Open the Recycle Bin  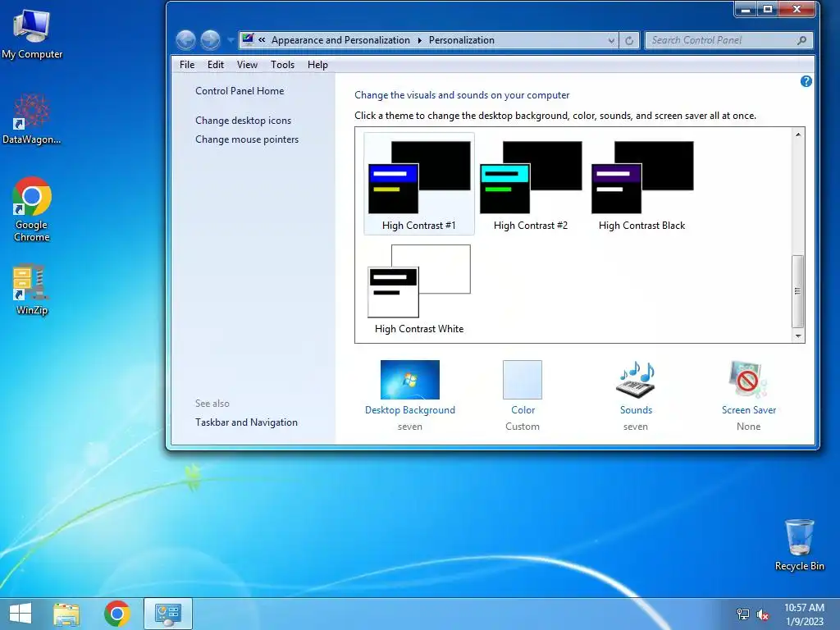799,545
